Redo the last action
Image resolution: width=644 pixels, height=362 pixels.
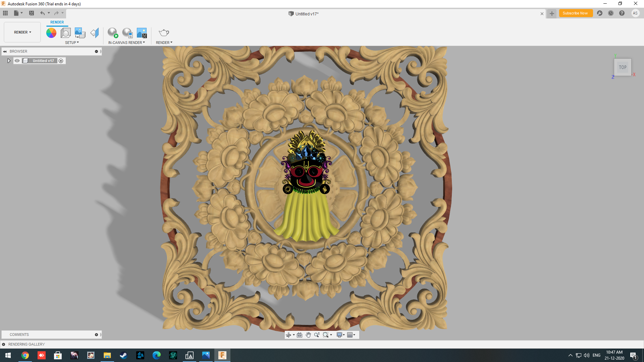click(56, 13)
